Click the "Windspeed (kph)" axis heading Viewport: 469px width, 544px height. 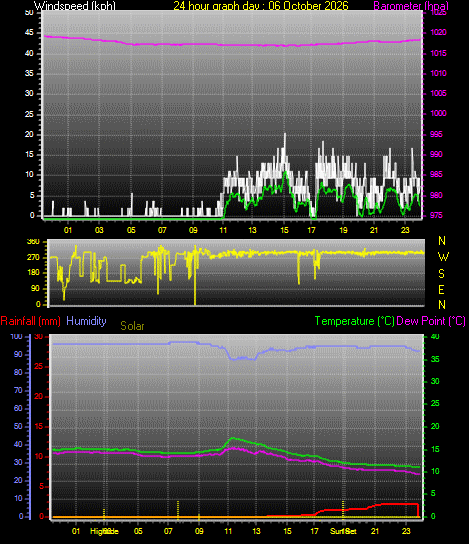click(x=75, y=6)
